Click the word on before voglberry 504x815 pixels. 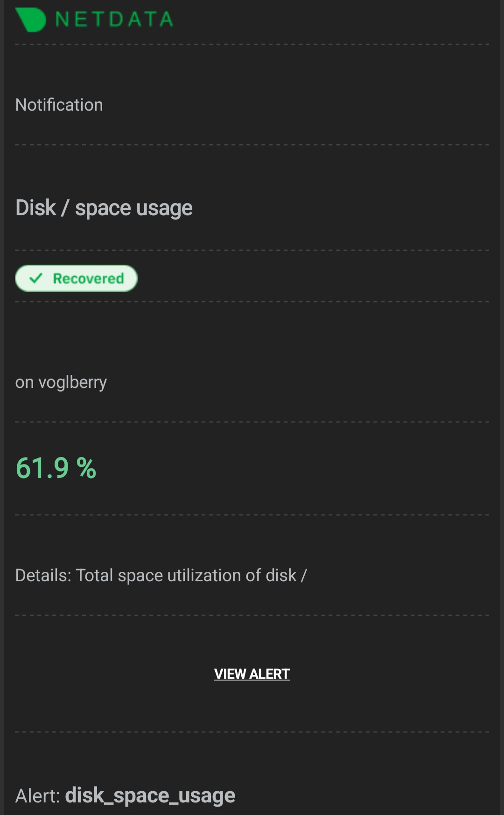(x=25, y=383)
